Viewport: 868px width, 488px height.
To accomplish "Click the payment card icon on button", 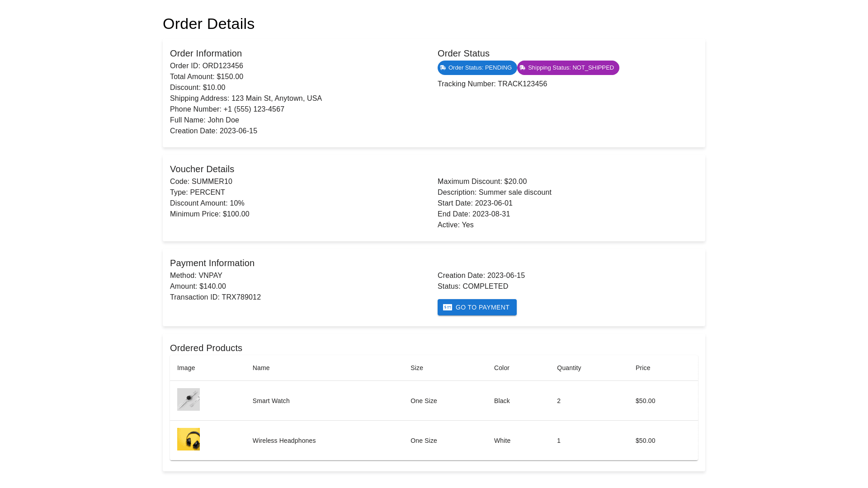I will coord(448,307).
